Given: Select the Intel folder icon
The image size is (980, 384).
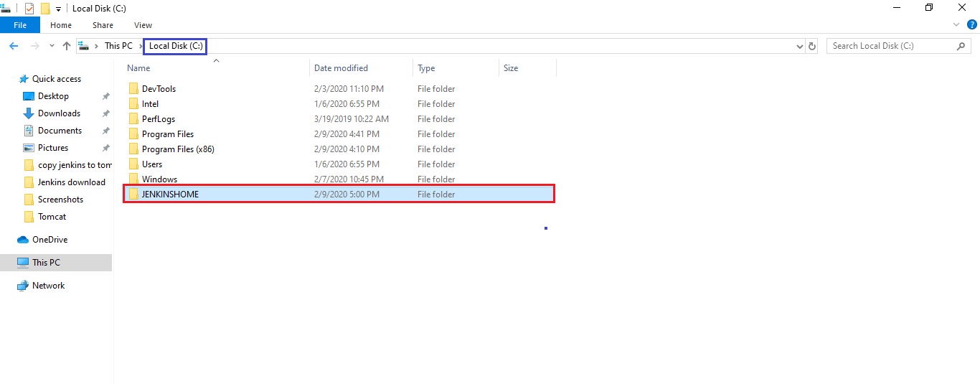Looking at the screenshot, I should click(133, 104).
